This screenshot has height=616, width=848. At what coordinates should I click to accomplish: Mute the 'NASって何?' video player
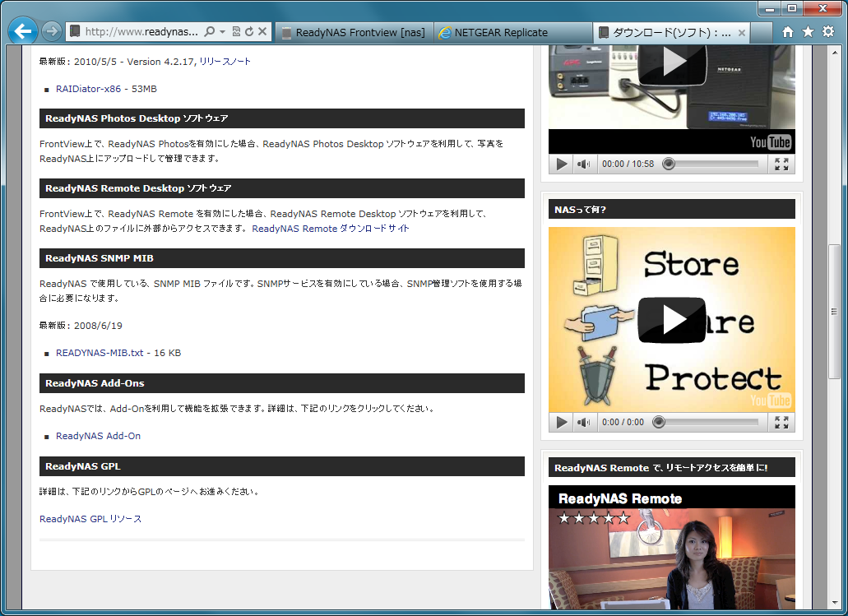click(x=583, y=422)
